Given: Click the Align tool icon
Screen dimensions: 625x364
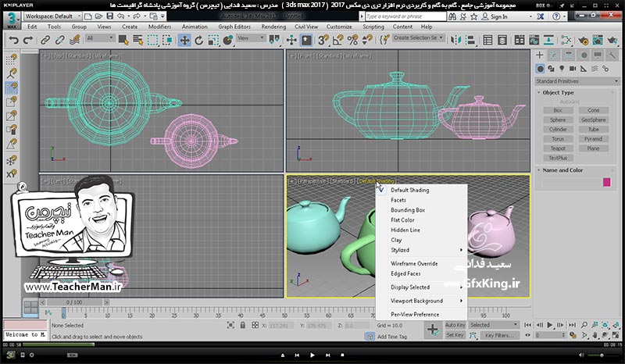Looking at the screenshot, I should point(471,41).
